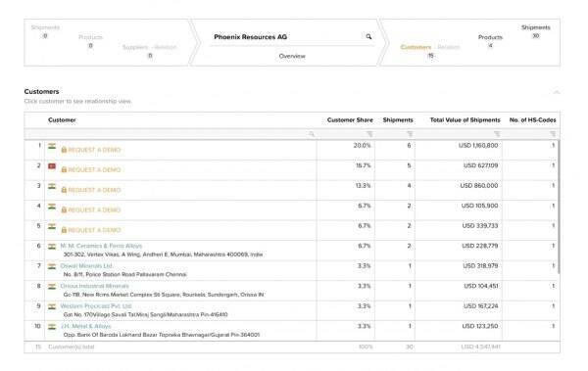Image resolution: width=588 pixels, height=371 pixels.
Task: Click the lock icon in row 3
Action: click(x=64, y=190)
